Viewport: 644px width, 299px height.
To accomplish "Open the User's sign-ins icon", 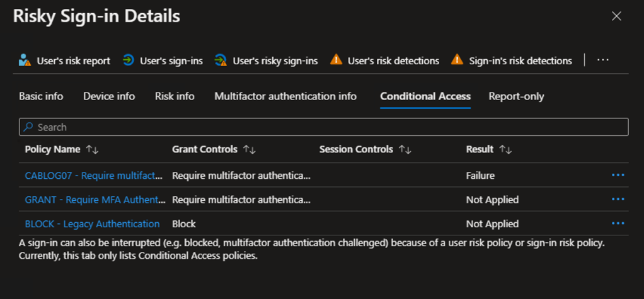I will coord(129,60).
